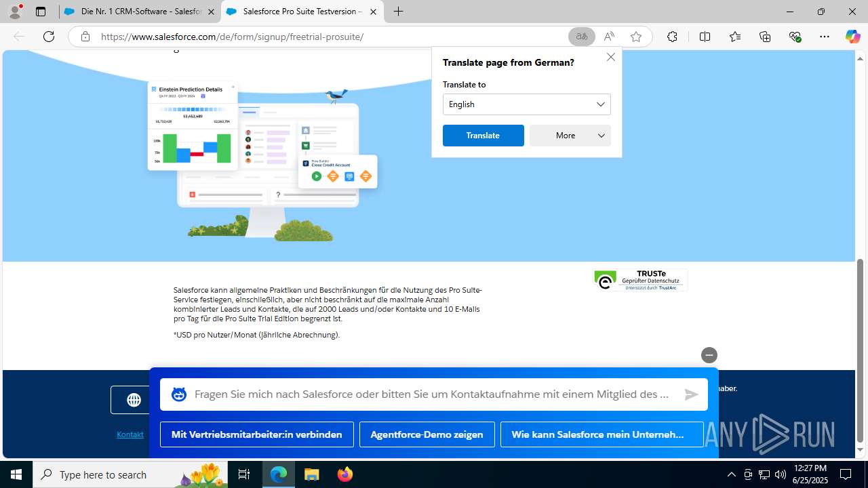Open Firefox from taskbar
868x488 pixels.
tap(344, 474)
